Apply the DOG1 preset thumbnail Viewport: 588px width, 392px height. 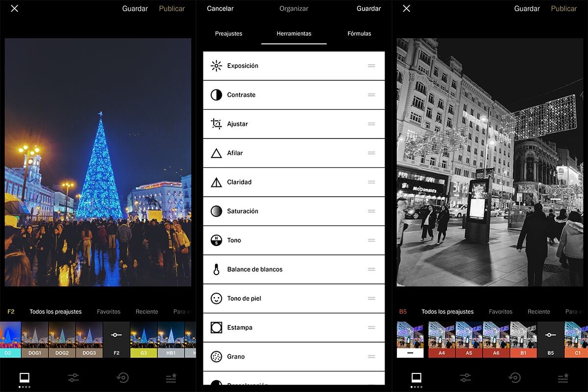point(35,339)
